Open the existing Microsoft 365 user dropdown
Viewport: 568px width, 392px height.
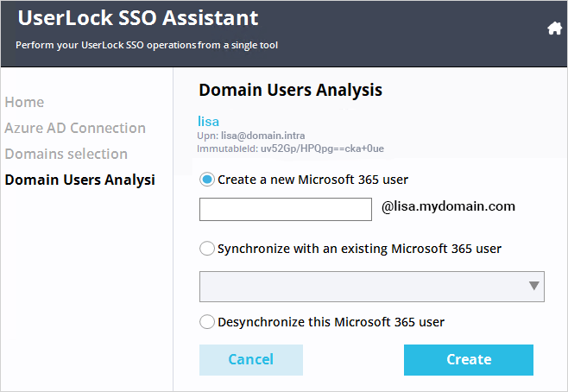pos(372,287)
